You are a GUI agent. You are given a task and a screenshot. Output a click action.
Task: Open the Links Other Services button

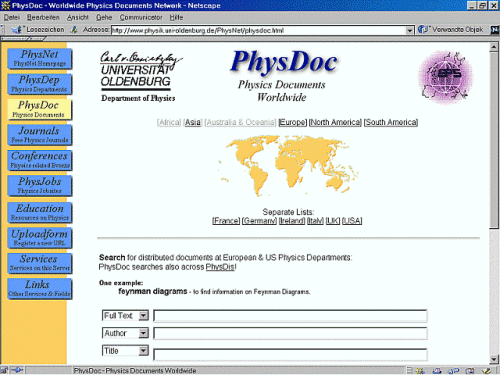[x=40, y=289]
